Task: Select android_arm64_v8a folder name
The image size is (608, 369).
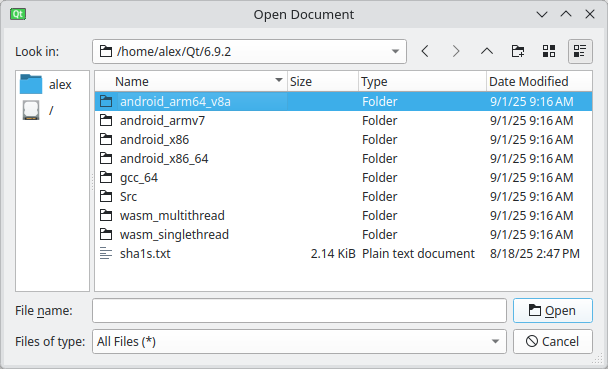Action: 175,102
